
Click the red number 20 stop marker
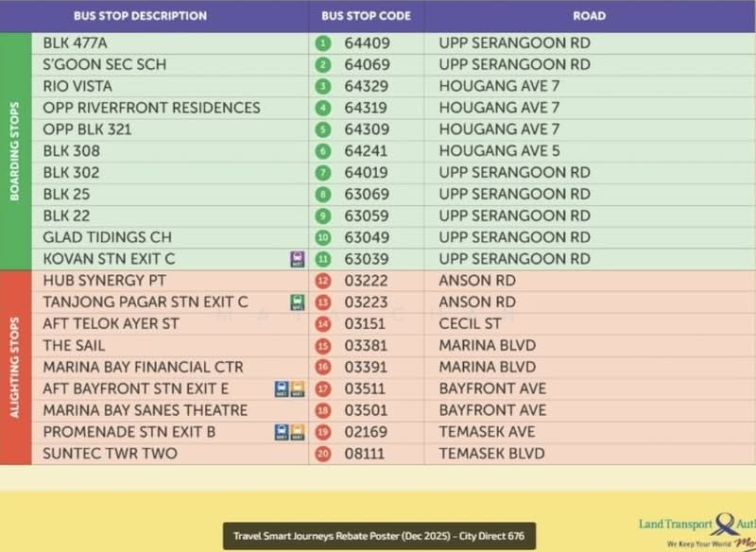[323, 454]
